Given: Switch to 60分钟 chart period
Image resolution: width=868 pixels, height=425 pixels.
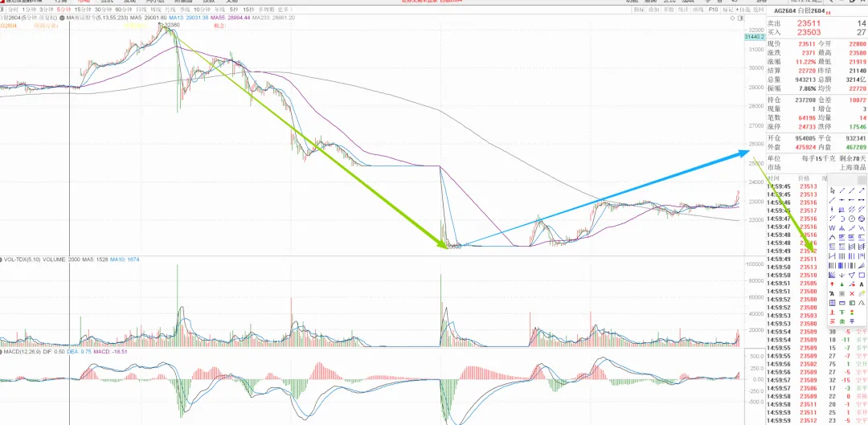Looking at the screenshot, I should click(124, 10).
